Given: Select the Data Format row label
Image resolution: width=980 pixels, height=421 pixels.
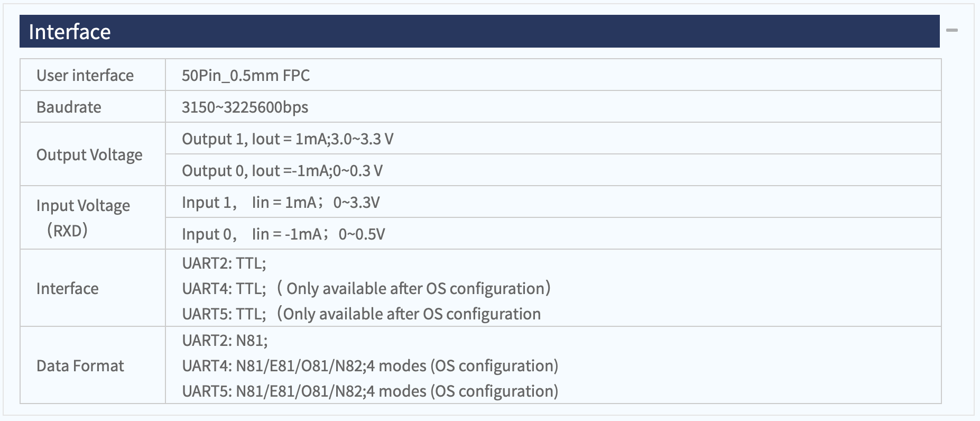Looking at the screenshot, I should coord(80,365).
